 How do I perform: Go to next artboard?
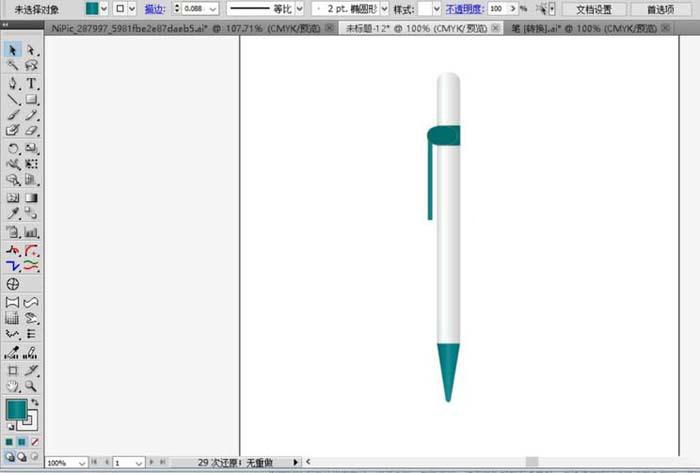coord(151,462)
